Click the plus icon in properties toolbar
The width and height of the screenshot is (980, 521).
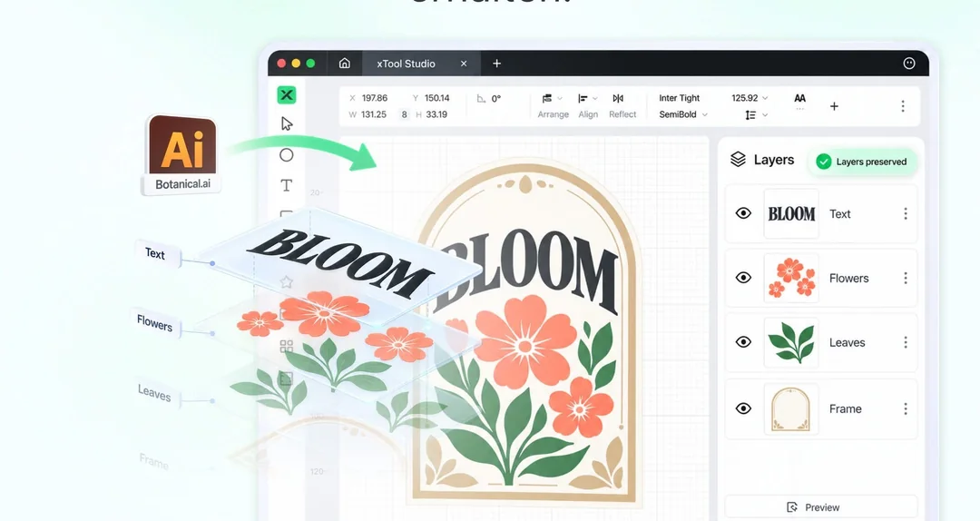click(x=834, y=106)
